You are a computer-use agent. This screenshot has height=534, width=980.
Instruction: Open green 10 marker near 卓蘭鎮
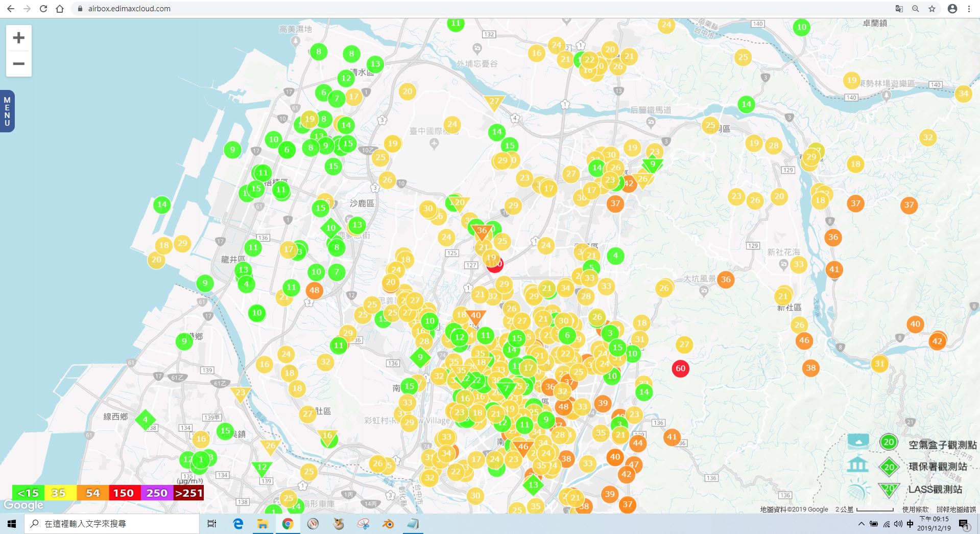click(801, 27)
